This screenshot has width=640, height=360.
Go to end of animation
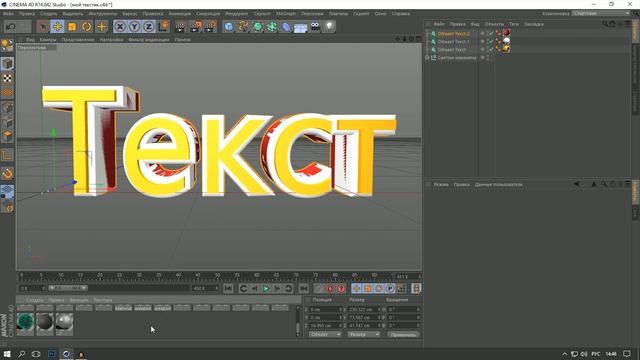coord(303,289)
